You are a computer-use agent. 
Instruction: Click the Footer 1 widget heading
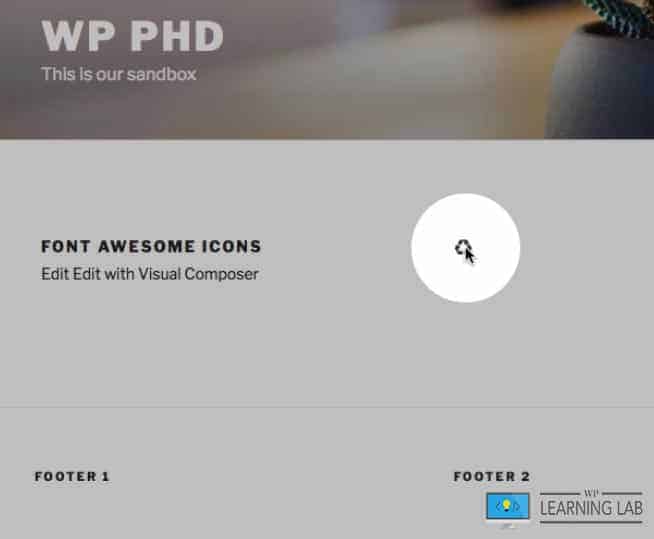pyautogui.click(x=72, y=476)
